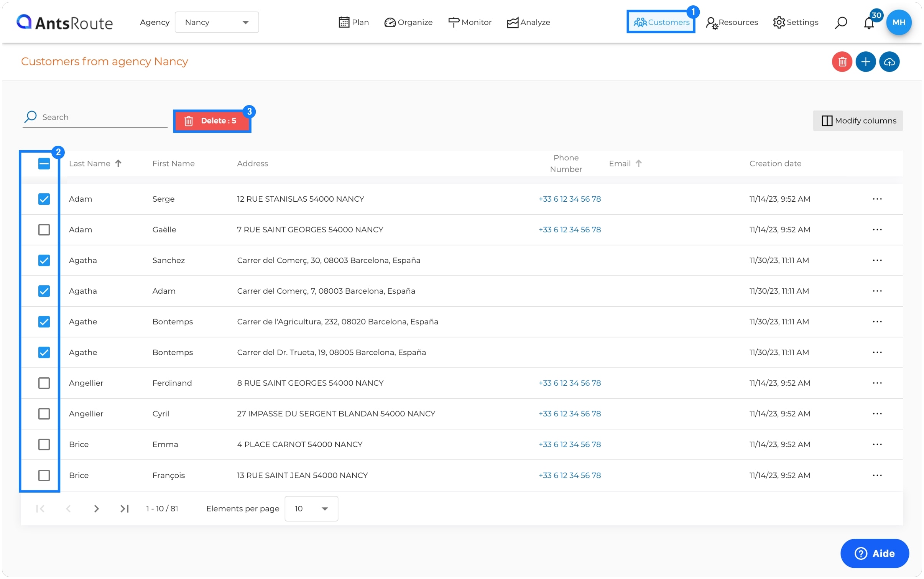Go to the first page arrow

[x=40, y=509]
